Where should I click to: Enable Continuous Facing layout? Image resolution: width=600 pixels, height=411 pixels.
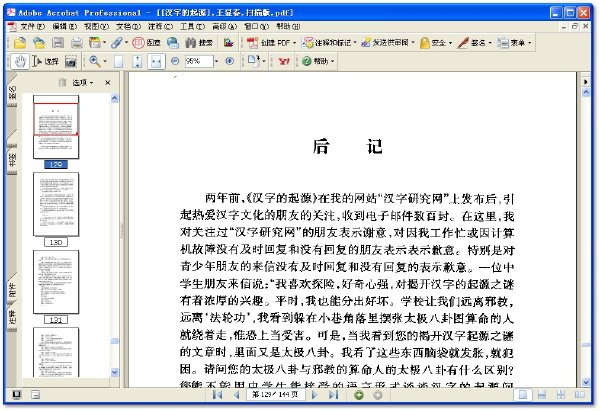click(x=561, y=395)
